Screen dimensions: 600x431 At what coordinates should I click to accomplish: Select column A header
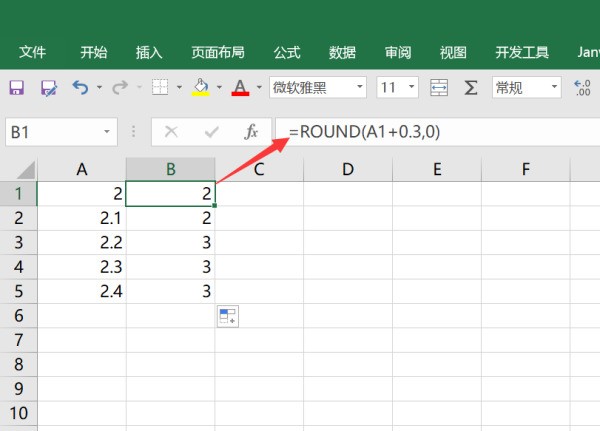(x=82, y=169)
